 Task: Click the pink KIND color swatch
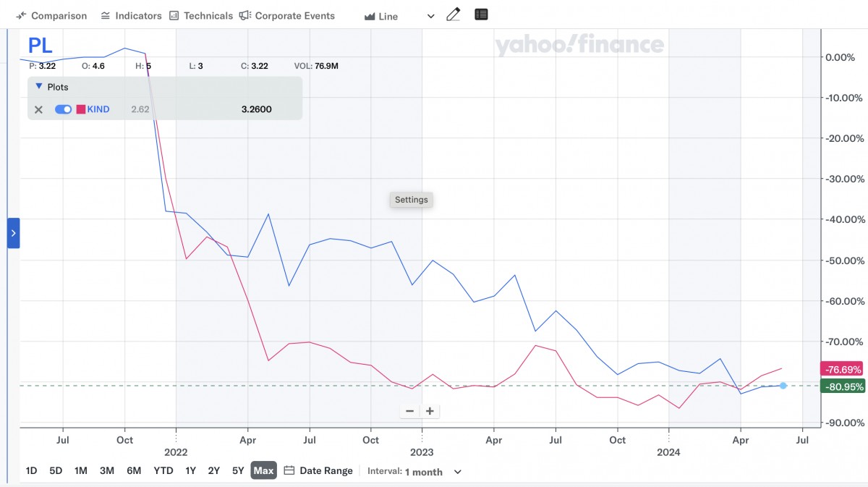[x=81, y=109]
